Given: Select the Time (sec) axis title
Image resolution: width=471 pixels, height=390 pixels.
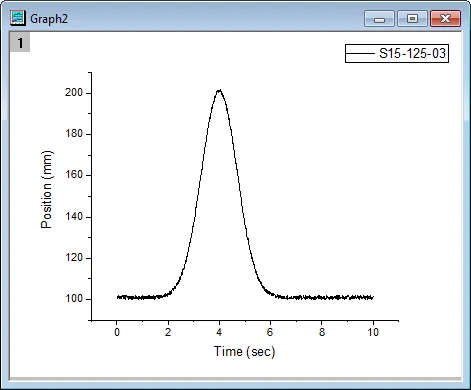Looking at the screenshot, I should 245,352.
